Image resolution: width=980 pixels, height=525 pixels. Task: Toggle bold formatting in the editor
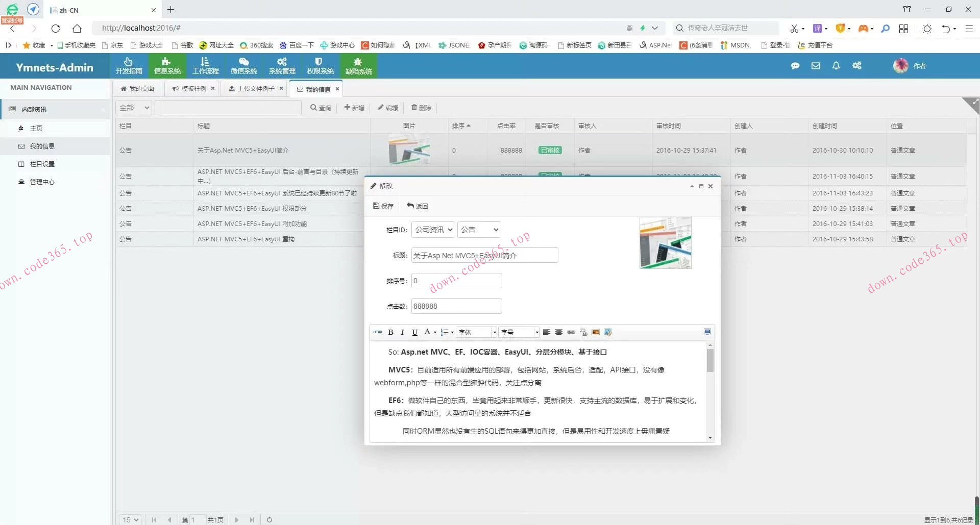pyautogui.click(x=390, y=332)
